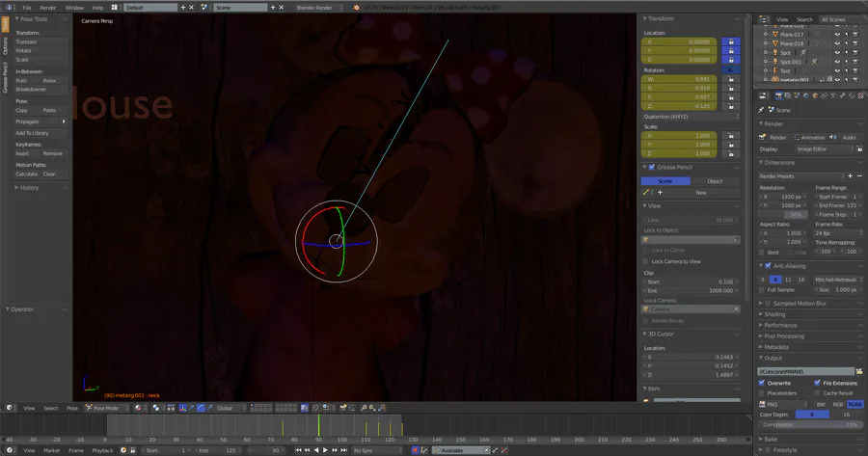This screenshot has width=868, height=456.
Task: Jump to the last frame
Action: 343,450
